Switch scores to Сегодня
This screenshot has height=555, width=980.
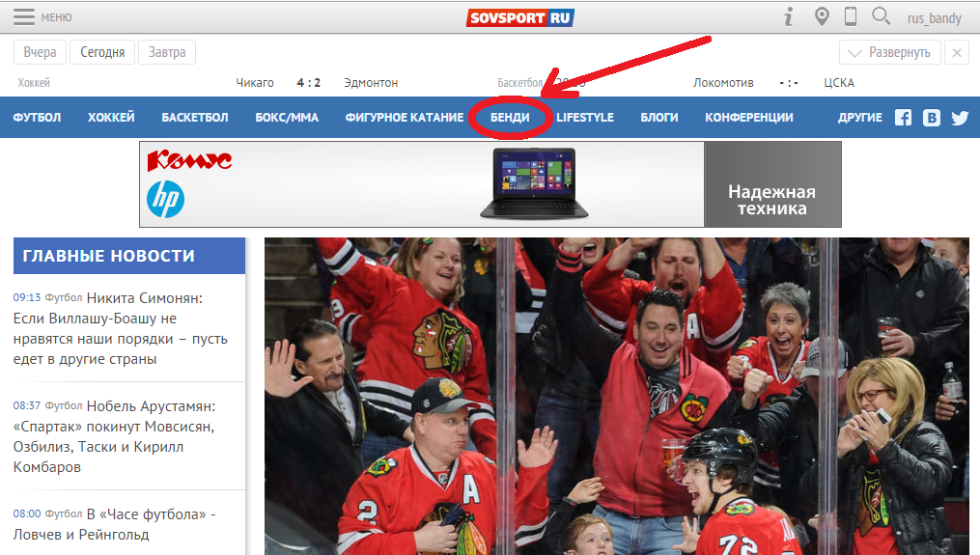point(102,52)
